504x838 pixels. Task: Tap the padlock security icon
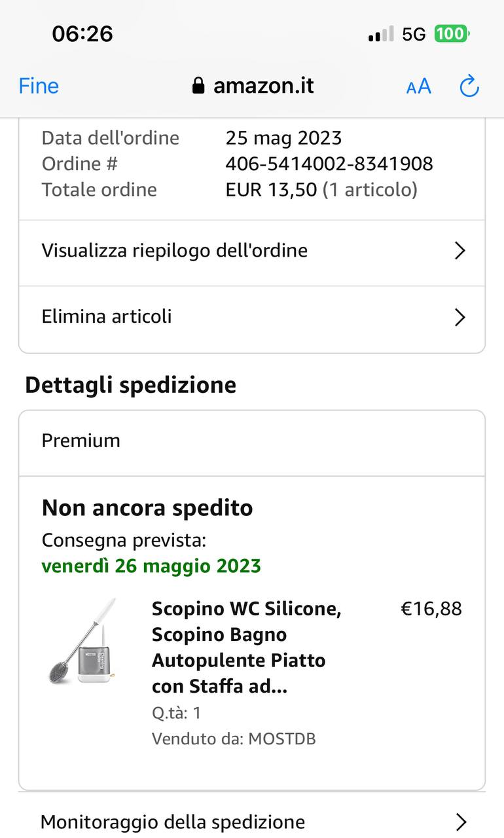(198, 86)
